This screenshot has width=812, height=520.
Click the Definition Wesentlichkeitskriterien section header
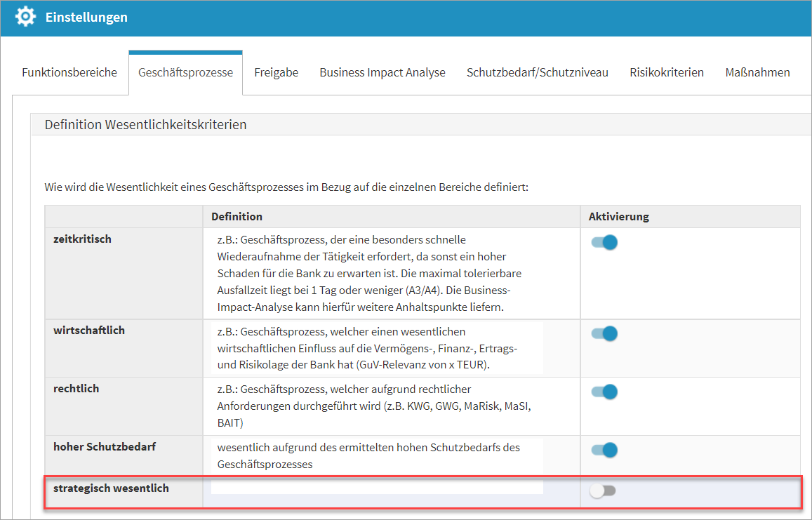click(145, 125)
